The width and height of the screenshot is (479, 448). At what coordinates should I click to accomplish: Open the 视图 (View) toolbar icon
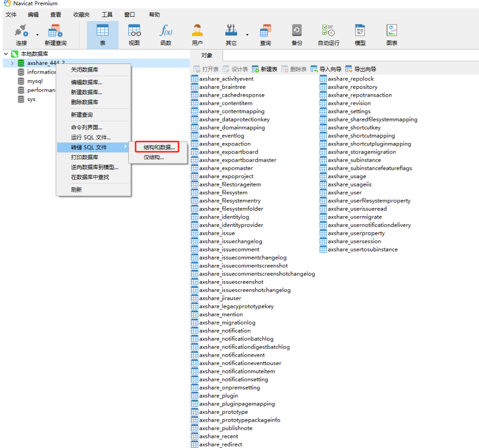pos(134,31)
